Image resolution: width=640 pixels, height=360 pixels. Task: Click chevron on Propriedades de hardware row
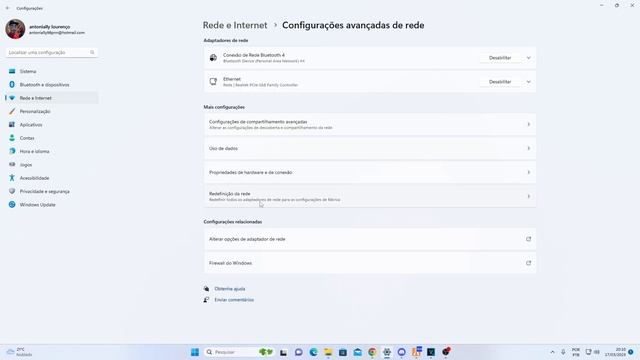click(529, 173)
